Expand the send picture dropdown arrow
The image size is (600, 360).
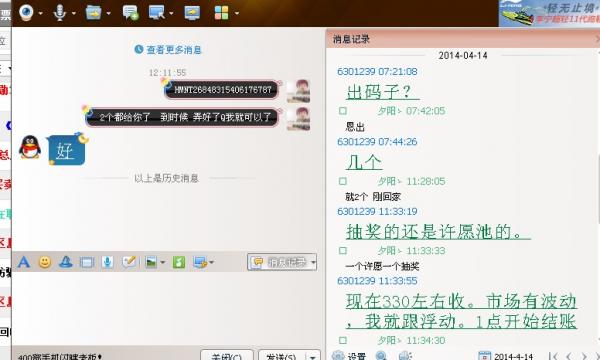pyautogui.click(x=162, y=262)
